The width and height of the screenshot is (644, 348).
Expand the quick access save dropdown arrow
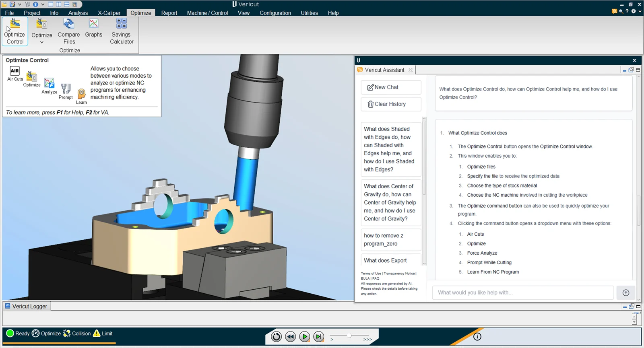point(19,4)
